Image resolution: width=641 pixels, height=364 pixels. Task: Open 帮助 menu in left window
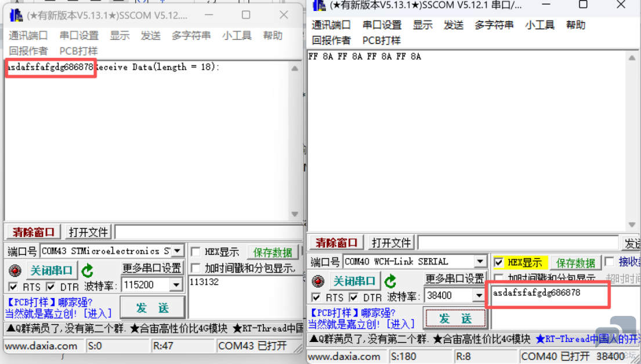pyautogui.click(x=273, y=35)
